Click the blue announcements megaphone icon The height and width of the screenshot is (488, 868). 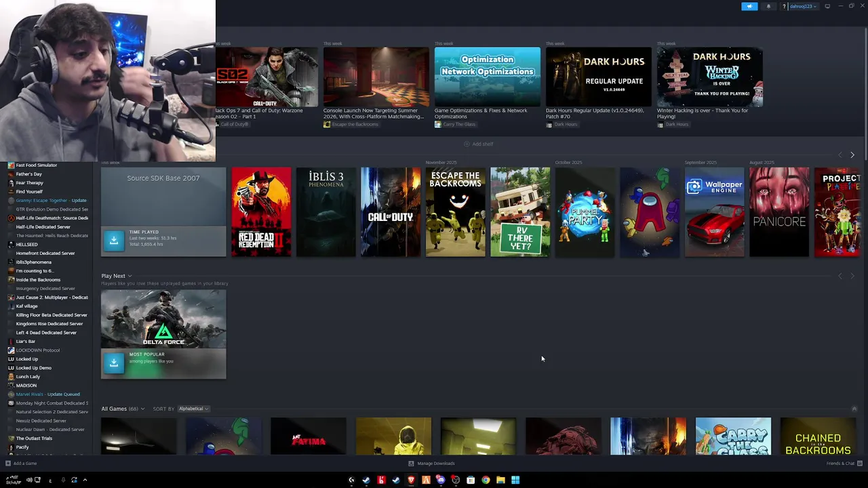point(749,6)
